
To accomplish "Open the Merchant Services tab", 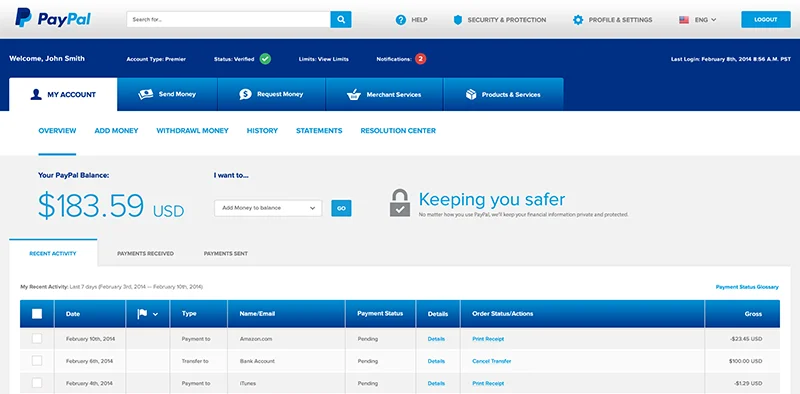I will tap(385, 94).
